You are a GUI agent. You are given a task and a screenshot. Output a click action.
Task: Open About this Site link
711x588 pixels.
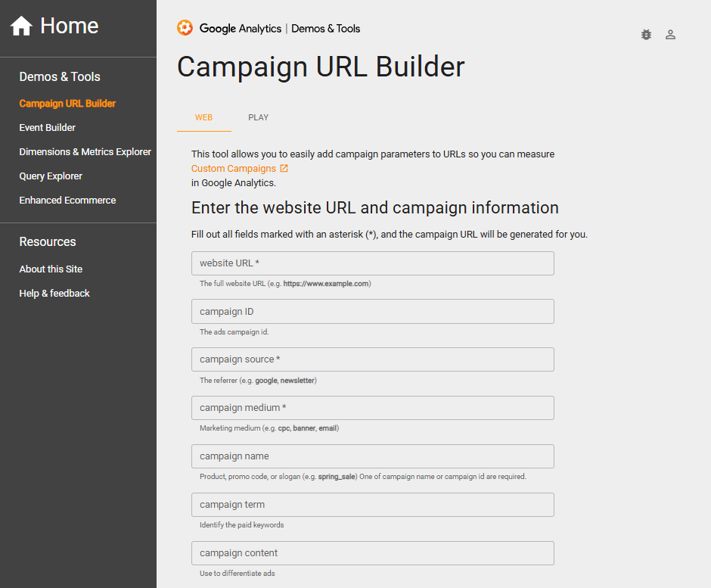point(51,269)
